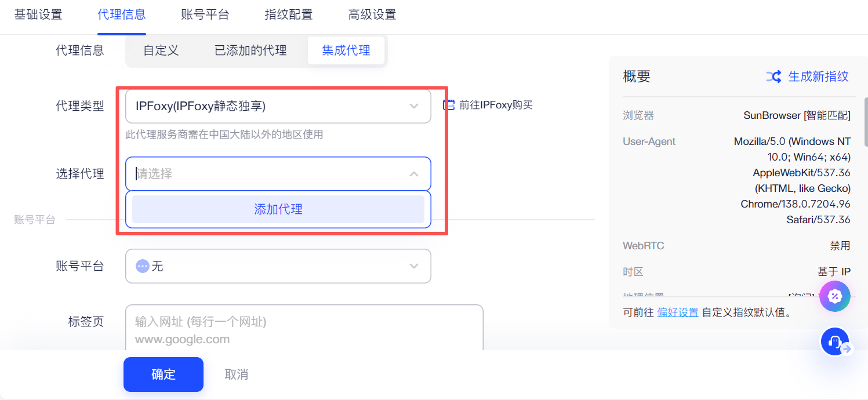Expand the 代理类型 dropdown chevron
Viewport: 868px width, 400px height.
point(413,106)
